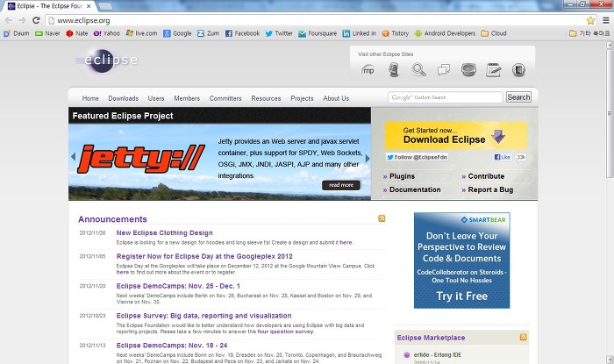Screen dimensions: 614x364
Task: Click Follow @EclipseFdn Twitter button
Action: pos(417,157)
